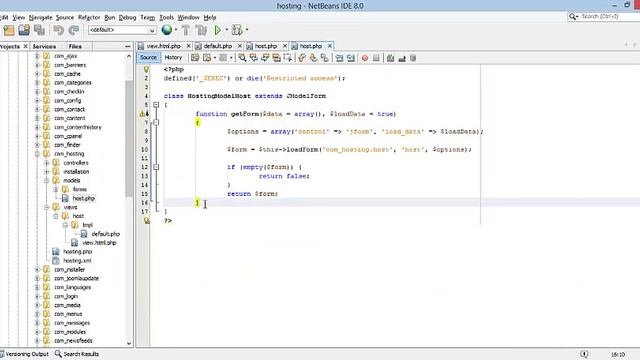Click the New Project toolbar icon
The image size is (640, 360).
coord(9,30)
